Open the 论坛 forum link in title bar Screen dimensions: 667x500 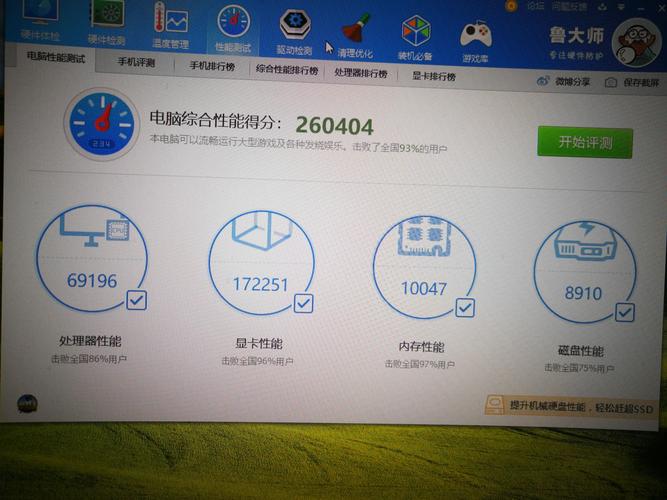coord(536,6)
